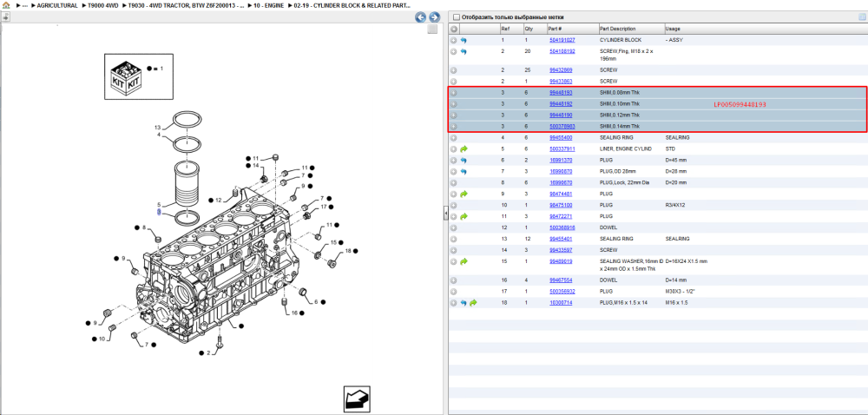Click green arrow on LINER, ENGINE CYLIND row

pos(464,148)
